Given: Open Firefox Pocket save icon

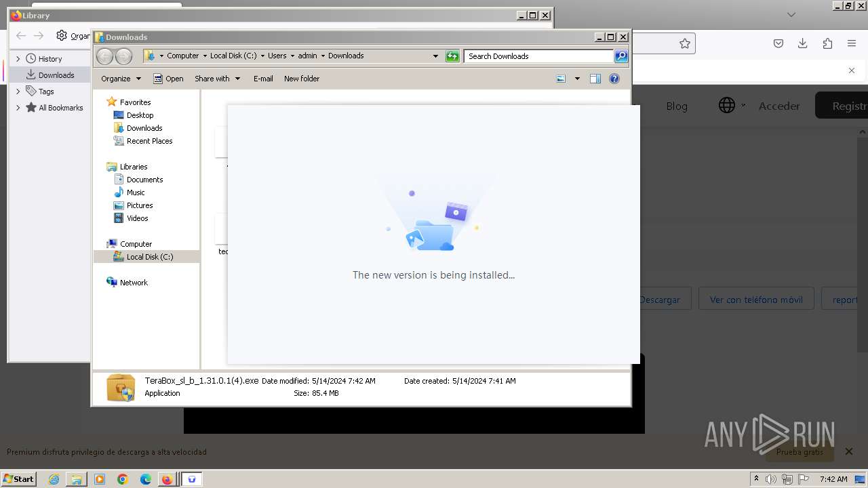Looking at the screenshot, I should tap(778, 43).
